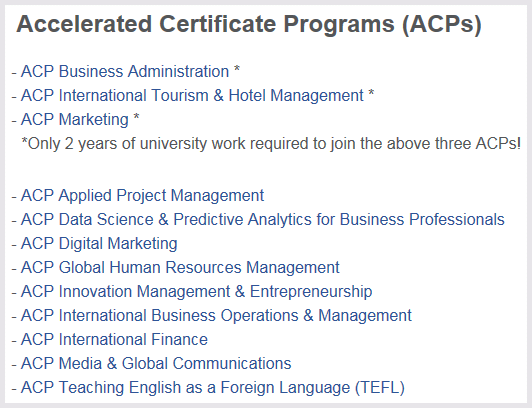Click the asterisk after Business Administration
The height and width of the screenshot is (408, 532).
(237, 69)
